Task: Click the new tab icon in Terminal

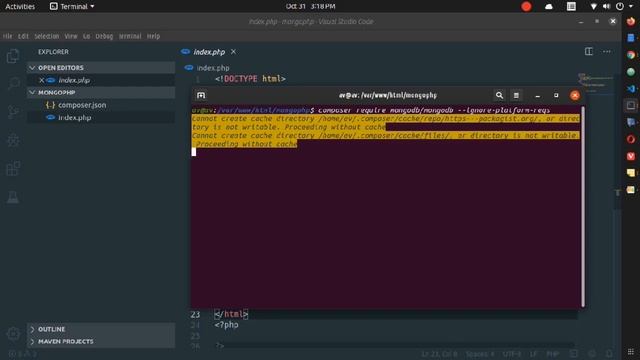Action: pyautogui.click(x=201, y=95)
